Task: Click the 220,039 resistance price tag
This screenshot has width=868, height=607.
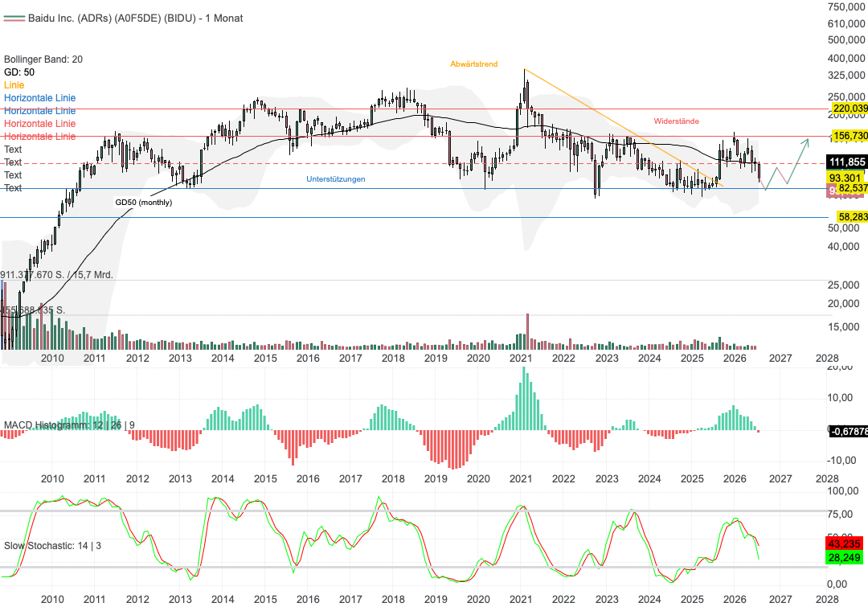Action: [x=850, y=109]
